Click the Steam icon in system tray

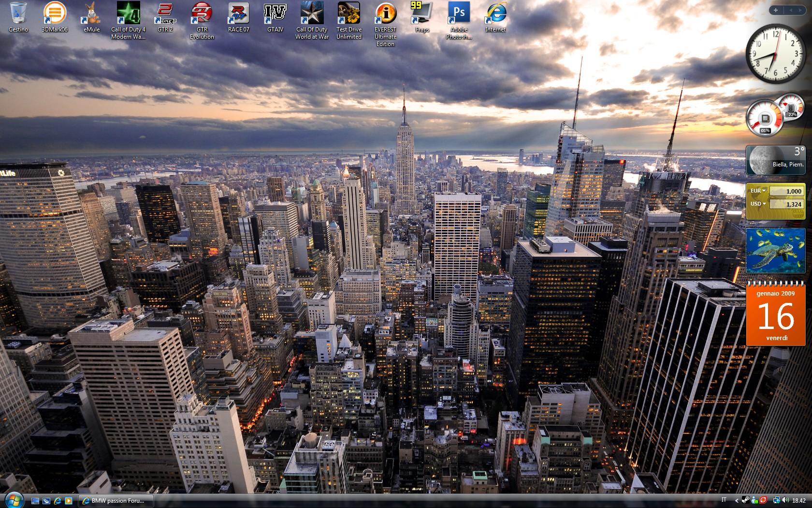point(746,500)
